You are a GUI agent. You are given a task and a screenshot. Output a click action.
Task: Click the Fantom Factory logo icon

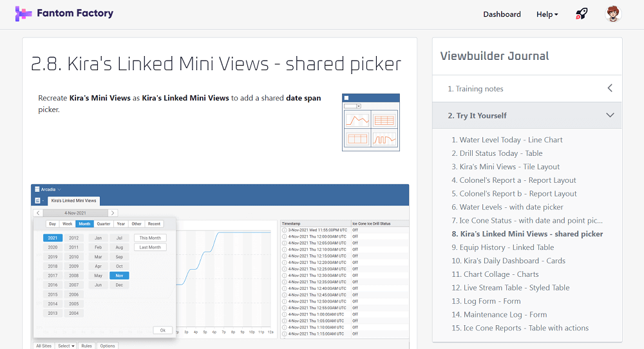pos(23,14)
